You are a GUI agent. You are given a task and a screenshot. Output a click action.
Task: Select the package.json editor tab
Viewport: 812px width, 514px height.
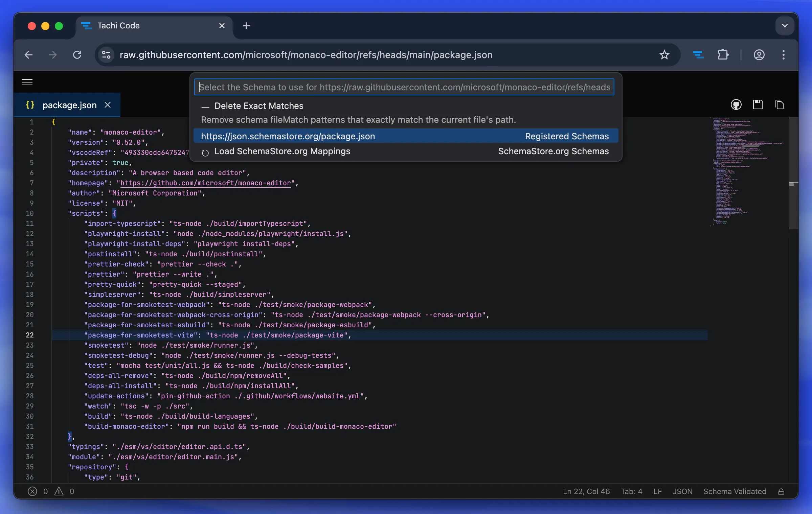click(x=69, y=105)
